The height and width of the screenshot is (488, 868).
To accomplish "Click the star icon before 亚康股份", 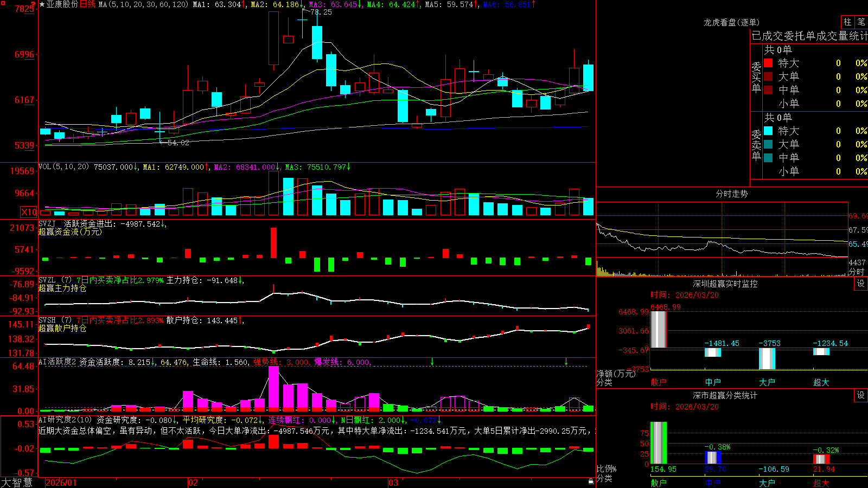I will pyautogui.click(x=42, y=4).
